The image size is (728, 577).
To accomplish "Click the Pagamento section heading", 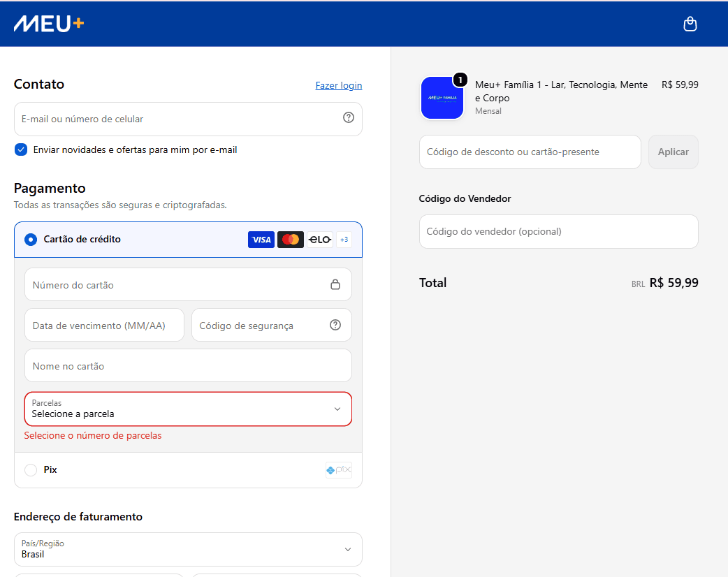I will tap(50, 188).
